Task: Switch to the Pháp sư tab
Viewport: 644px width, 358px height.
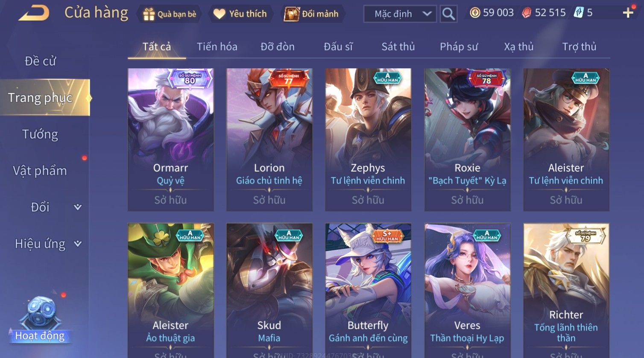Action: pos(459,47)
